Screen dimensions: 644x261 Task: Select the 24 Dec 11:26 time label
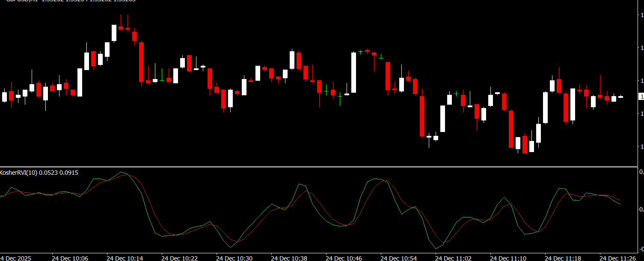point(617,258)
